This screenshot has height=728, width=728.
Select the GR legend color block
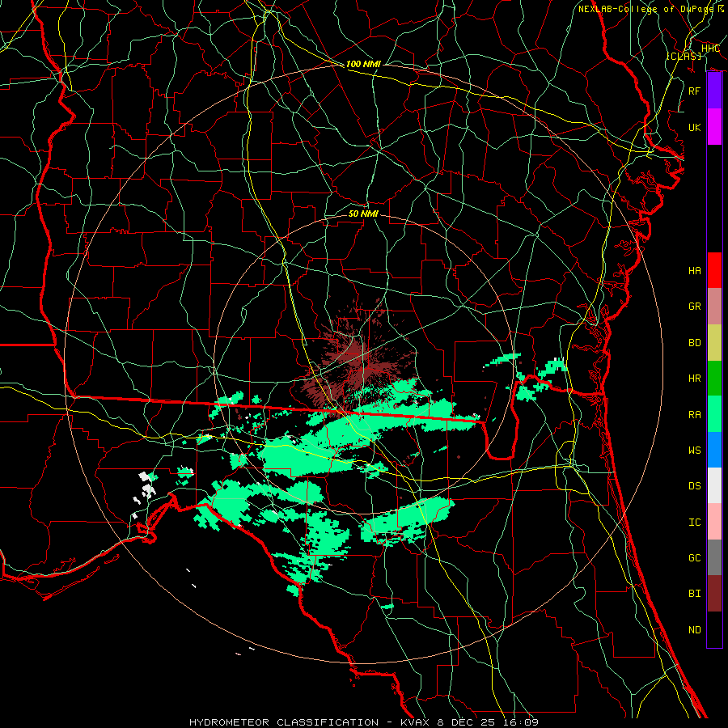point(714,306)
